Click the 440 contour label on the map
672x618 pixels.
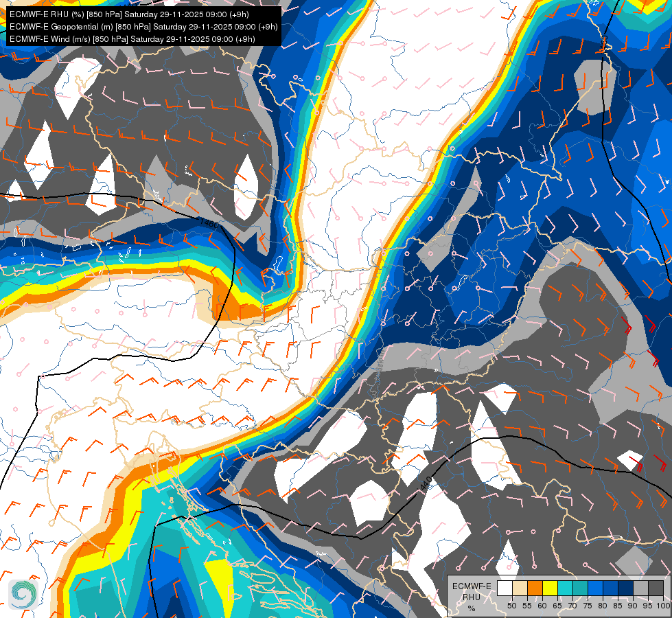[426, 484]
